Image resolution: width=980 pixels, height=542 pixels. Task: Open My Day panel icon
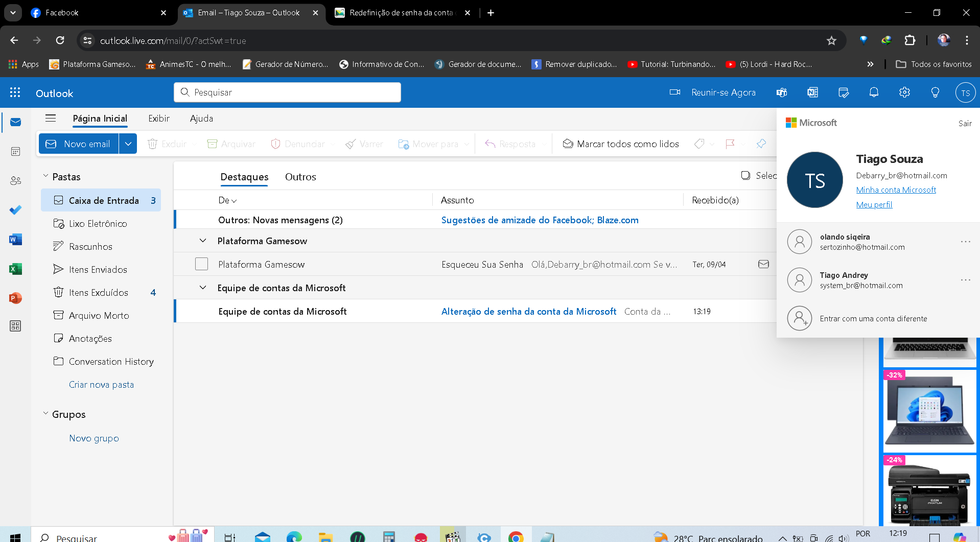point(844,92)
